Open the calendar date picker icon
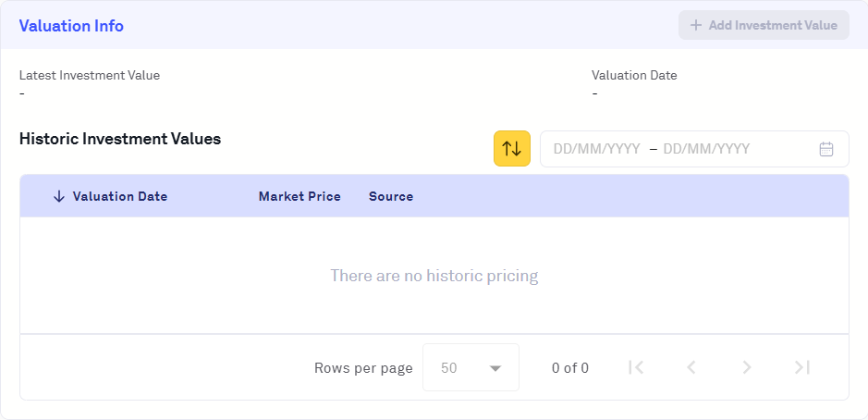This screenshot has height=420, width=868. [x=826, y=149]
